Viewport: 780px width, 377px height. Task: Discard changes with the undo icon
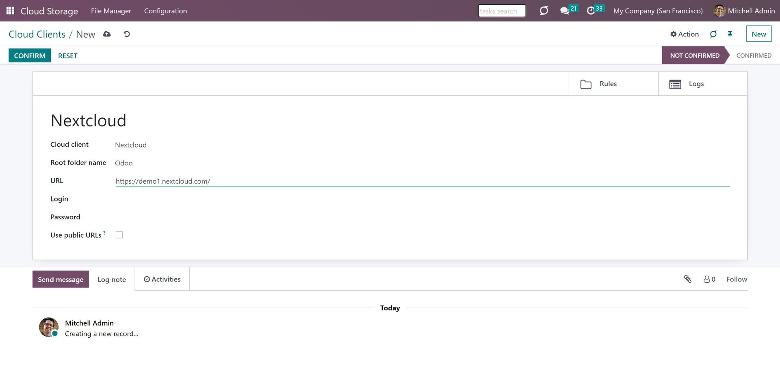coord(127,34)
